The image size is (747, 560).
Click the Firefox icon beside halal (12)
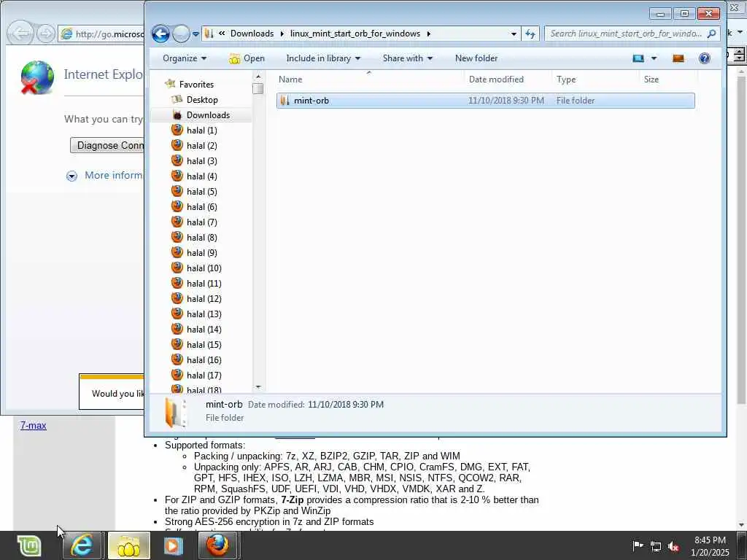177,298
